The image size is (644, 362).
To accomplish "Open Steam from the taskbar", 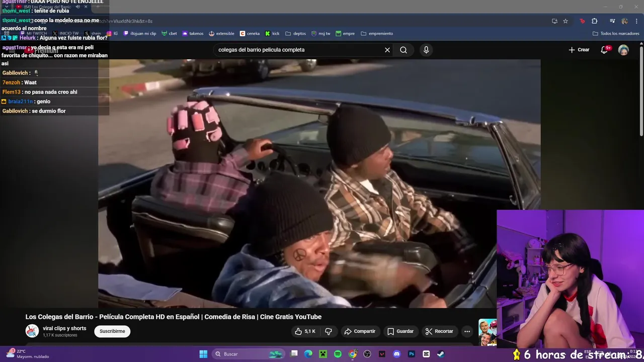I will 441,354.
